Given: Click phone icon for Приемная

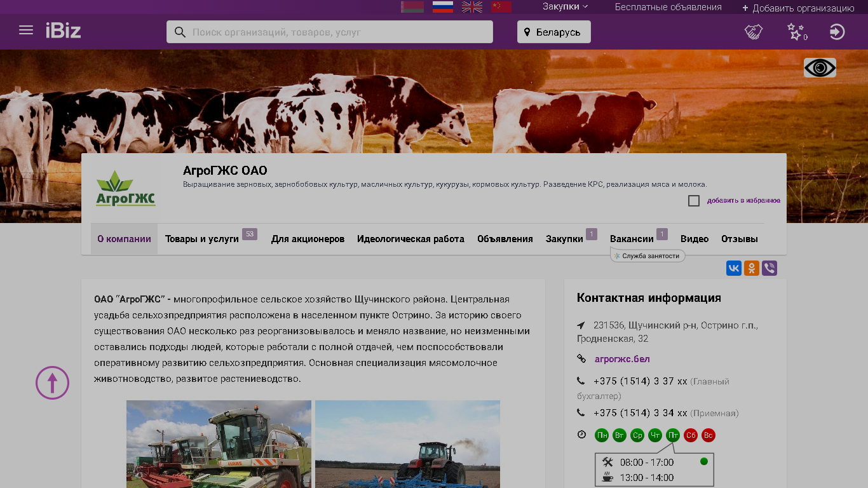Looking at the screenshot, I should tap(581, 413).
